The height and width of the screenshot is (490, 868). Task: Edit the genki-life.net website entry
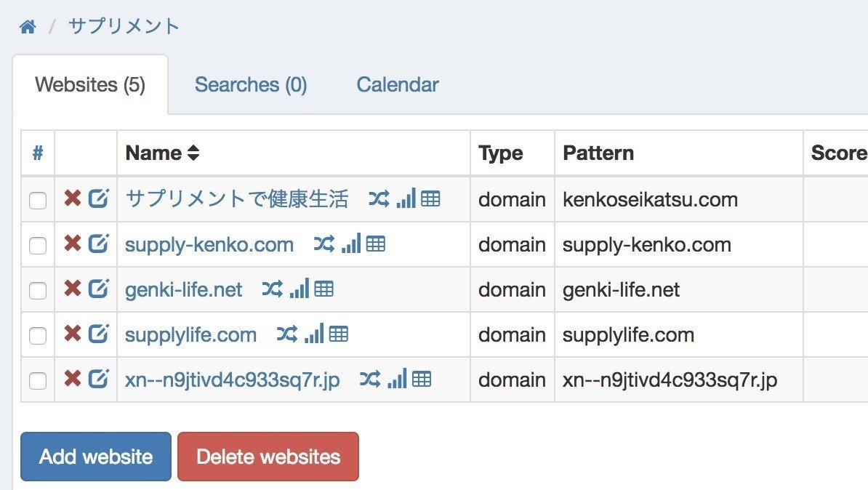98,289
